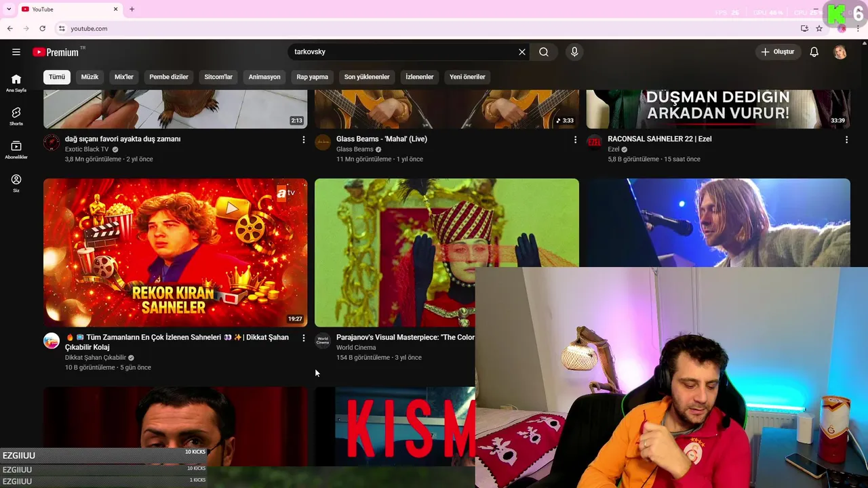Select the Son yüklenenler chip
This screenshot has height=488, width=868.
367,77
